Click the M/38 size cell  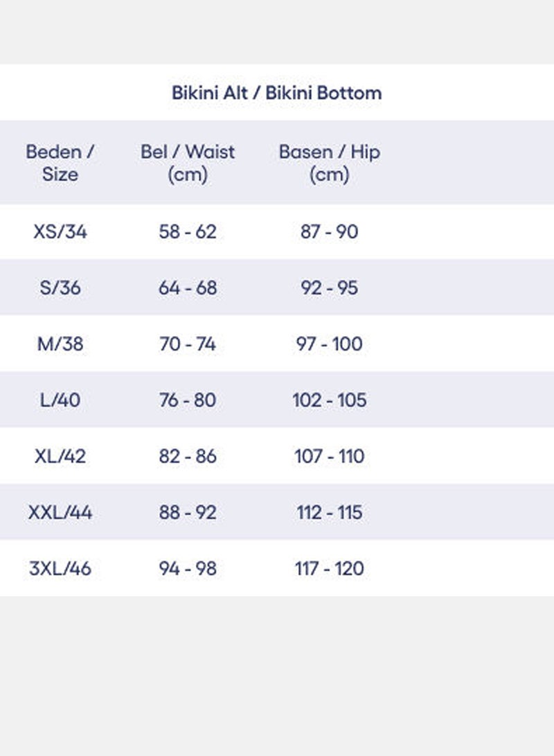60,344
